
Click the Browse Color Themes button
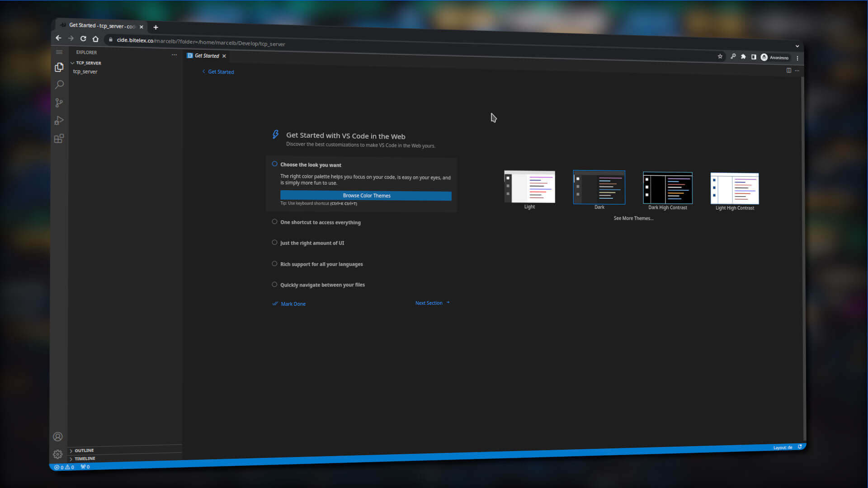point(366,196)
